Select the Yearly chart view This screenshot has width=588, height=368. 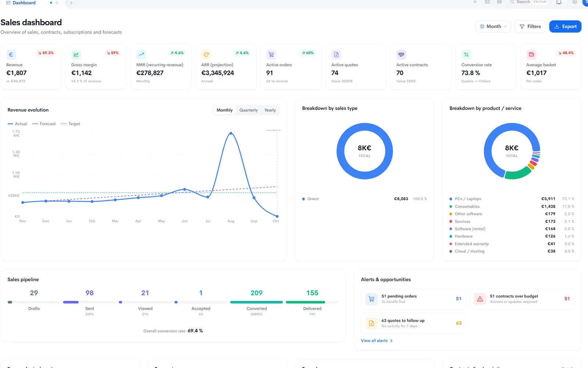coord(270,110)
